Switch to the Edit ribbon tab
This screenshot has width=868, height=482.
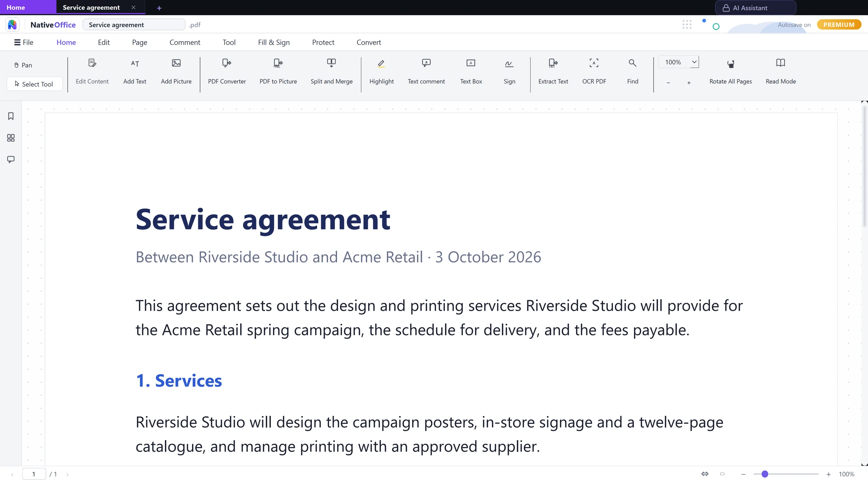point(104,42)
